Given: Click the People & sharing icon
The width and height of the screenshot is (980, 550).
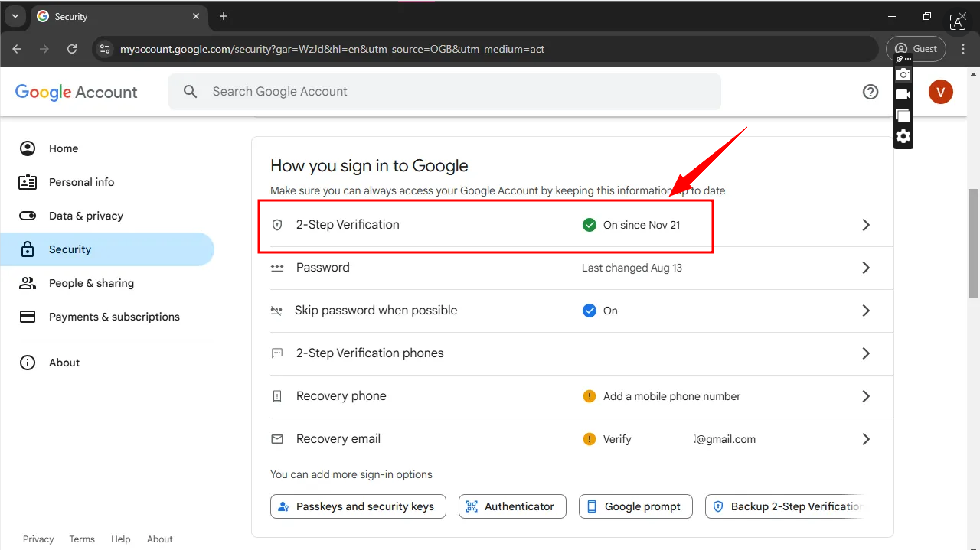Looking at the screenshot, I should [28, 283].
